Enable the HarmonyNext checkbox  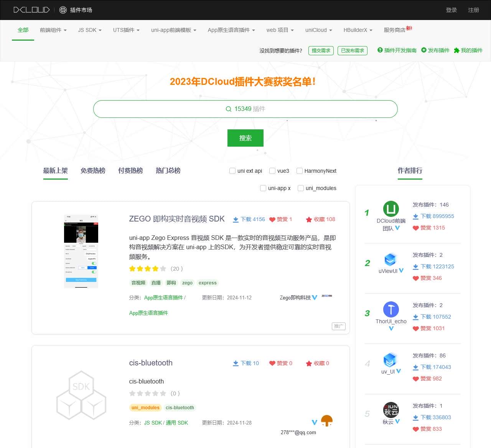(x=300, y=171)
